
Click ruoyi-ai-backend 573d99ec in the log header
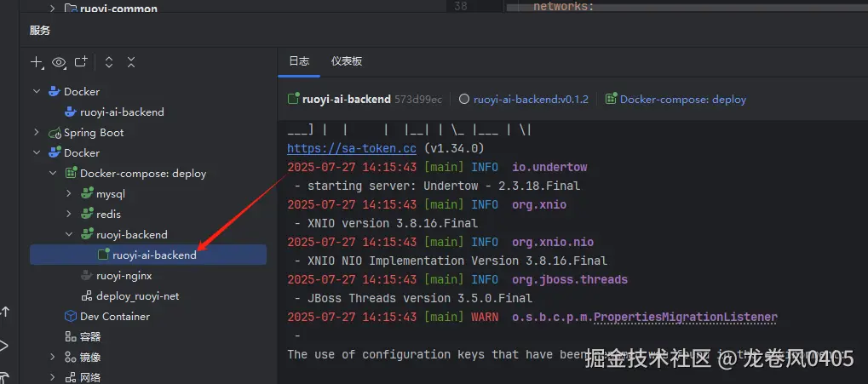(x=365, y=100)
